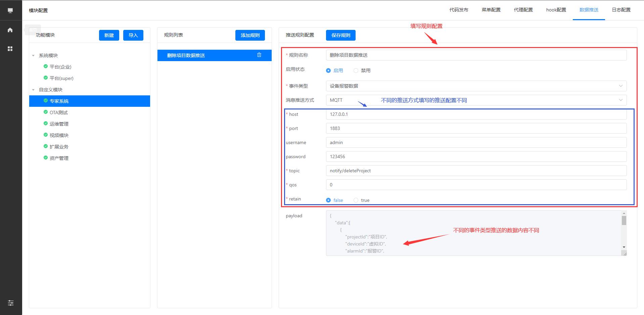Image resolution: width=644 pixels, height=315 pixels.
Task: Expand the 消息推送方式 MQTT dropdown
Action: pos(476,100)
